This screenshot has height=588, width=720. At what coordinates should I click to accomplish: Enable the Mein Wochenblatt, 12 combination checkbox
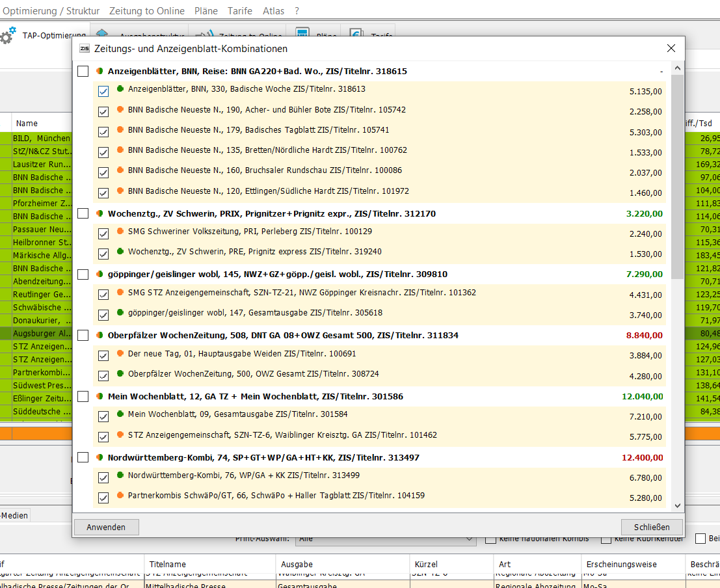click(x=83, y=397)
